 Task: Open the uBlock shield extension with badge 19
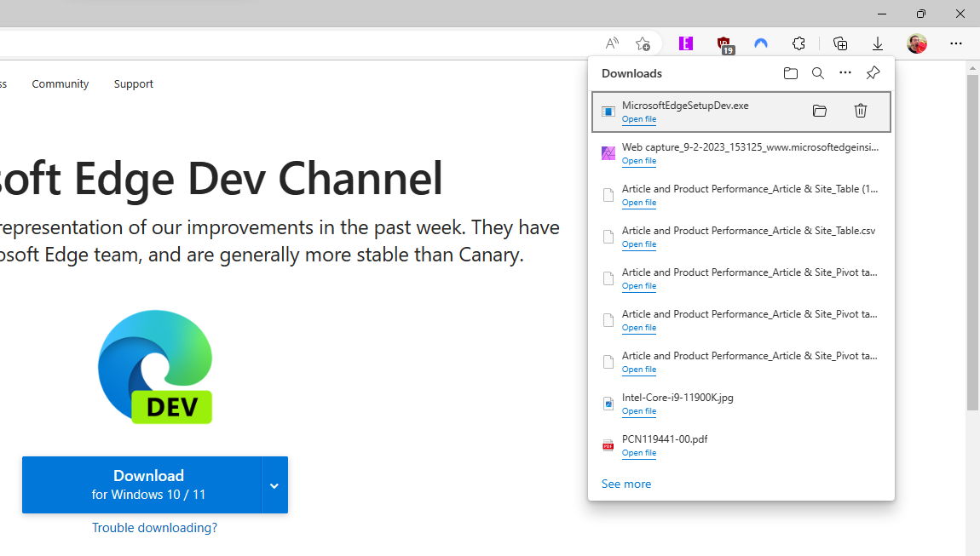point(724,45)
